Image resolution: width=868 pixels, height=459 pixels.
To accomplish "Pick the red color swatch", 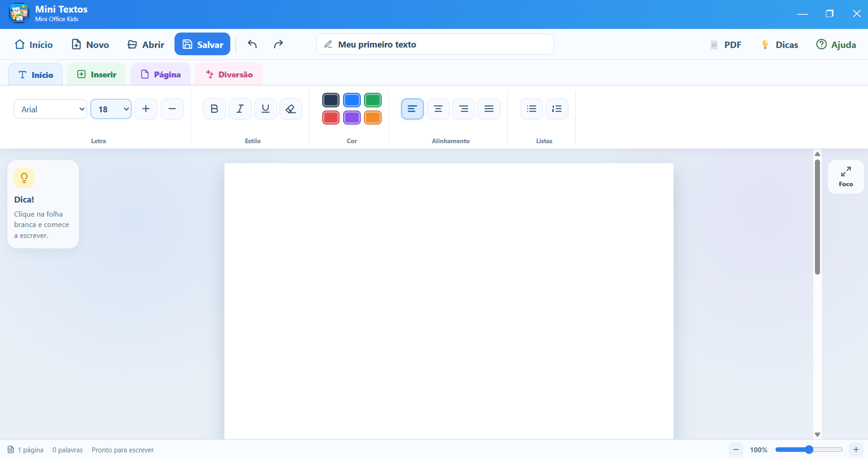I will pyautogui.click(x=331, y=118).
